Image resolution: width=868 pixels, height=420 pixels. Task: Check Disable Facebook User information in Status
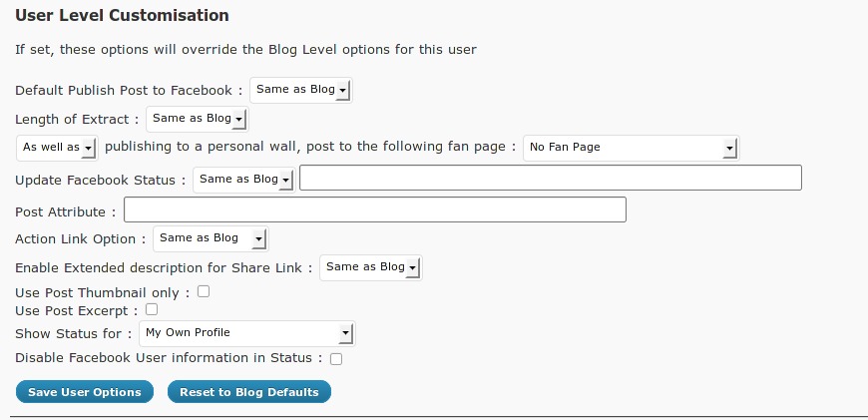[x=336, y=359]
